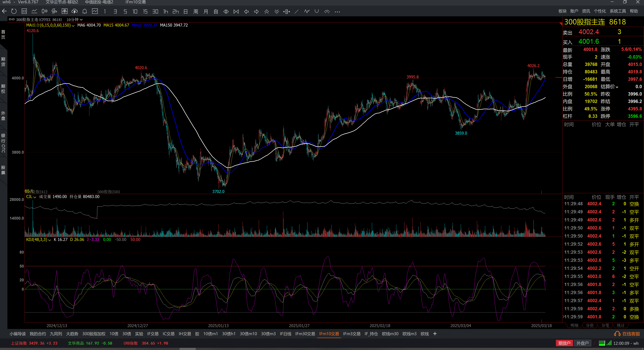Image resolution: width=644 pixels, height=350 pixels.
Task: Switch to monthly (月) K-line period
Action: 206,11
